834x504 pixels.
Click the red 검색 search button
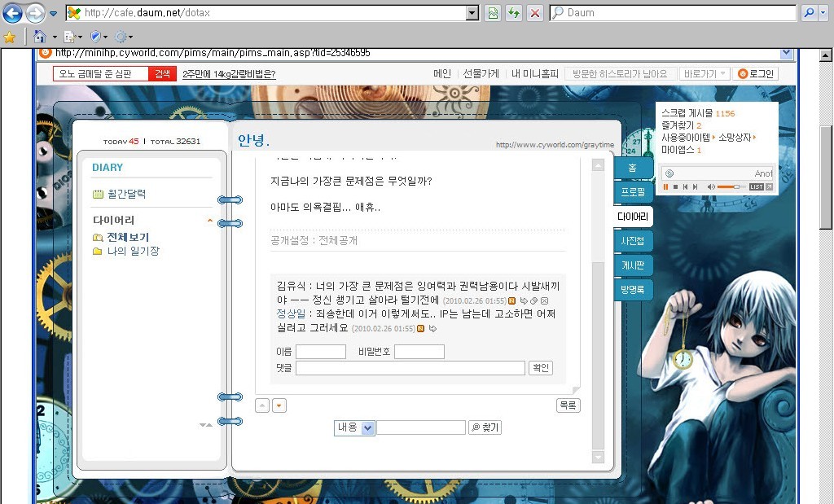pos(162,74)
